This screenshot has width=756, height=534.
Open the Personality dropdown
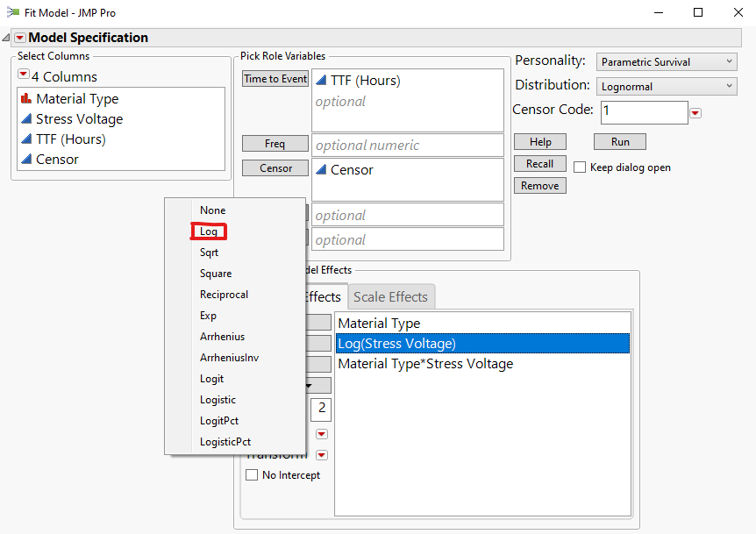(x=667, y=62)
